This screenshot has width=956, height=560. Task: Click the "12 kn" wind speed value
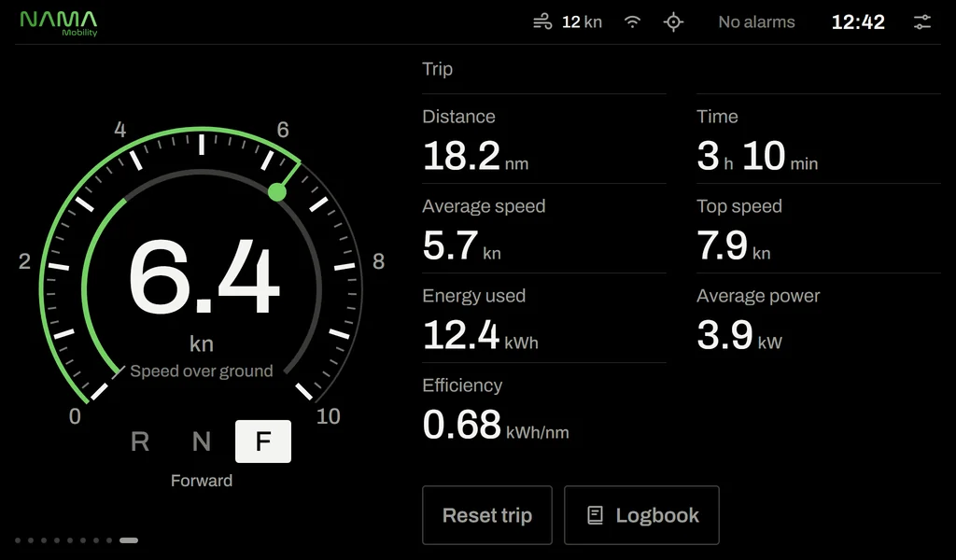click(x=582, y=22)
